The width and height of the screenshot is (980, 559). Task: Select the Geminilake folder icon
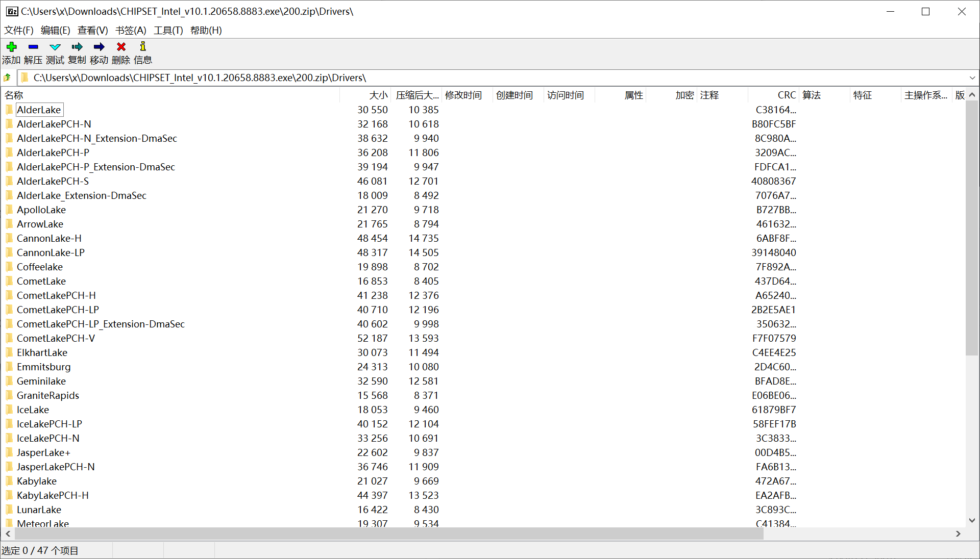(x=9, y=381)
